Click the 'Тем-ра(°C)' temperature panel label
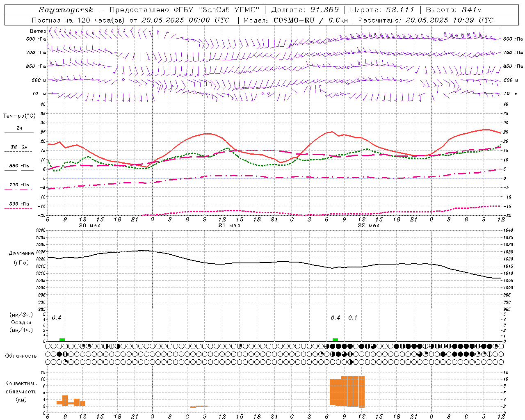This screenshot has height=420, width=525. click(x=19, y=116)
